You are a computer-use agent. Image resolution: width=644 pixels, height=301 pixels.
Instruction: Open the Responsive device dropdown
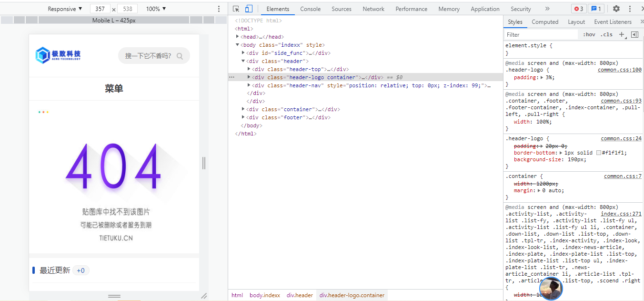click(x=65, y=9)
